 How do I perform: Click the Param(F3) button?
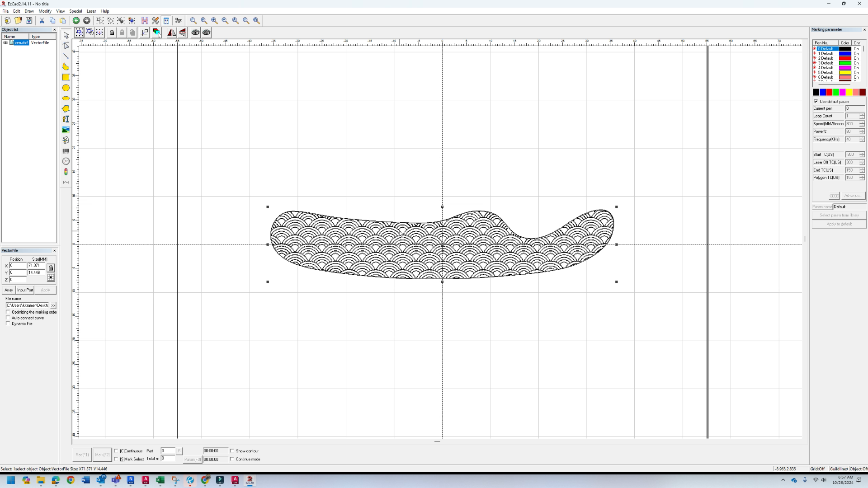click(x=193, y=459)
